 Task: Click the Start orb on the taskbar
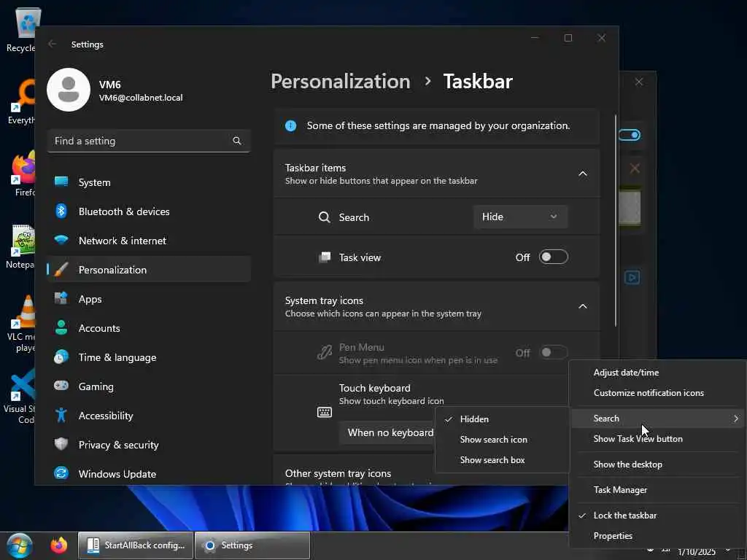(19, 545)
